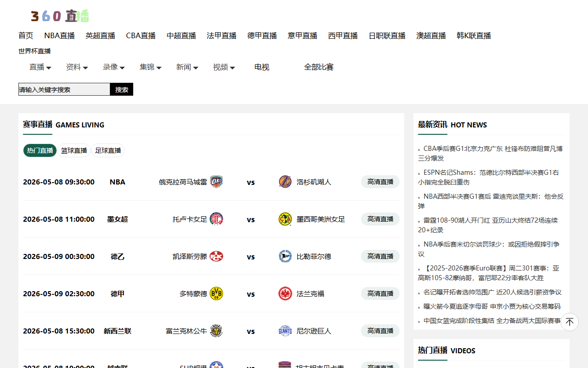
Task: Open 德甲直播 in top navigation
Action: (x=262, y=35)
